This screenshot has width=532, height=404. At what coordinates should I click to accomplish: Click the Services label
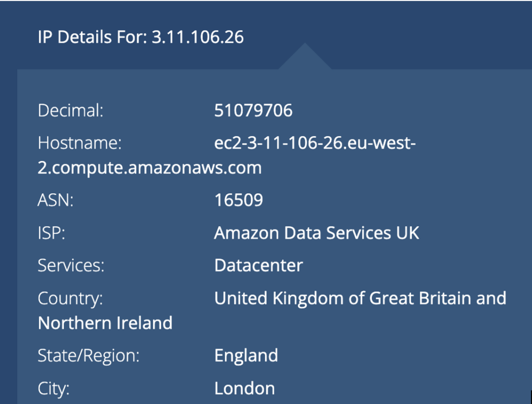pos(71,265)
